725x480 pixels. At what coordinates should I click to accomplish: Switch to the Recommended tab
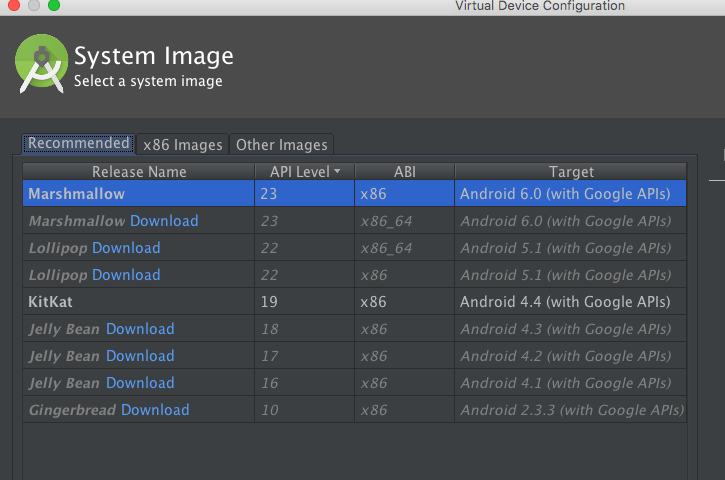coord(79,143)
